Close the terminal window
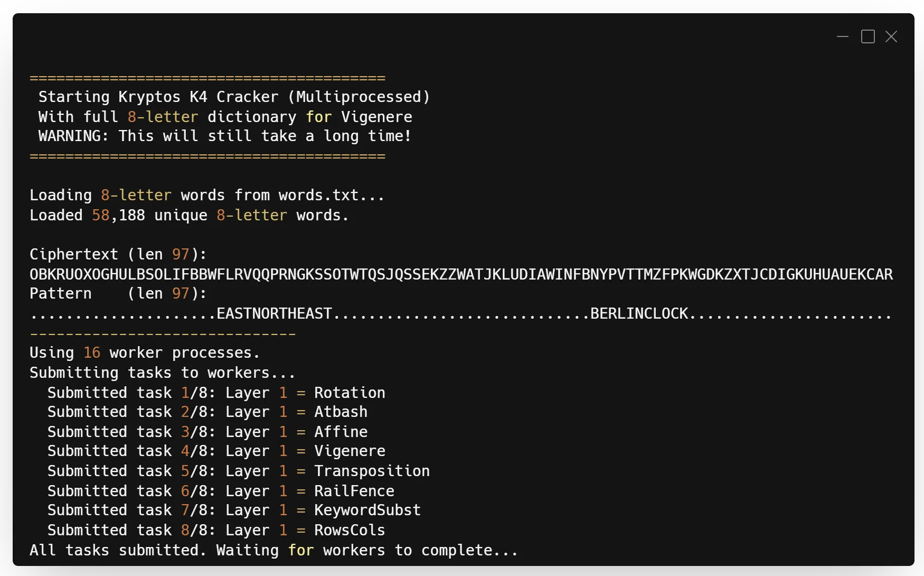 pyautogui.click(x=891, y=36)
